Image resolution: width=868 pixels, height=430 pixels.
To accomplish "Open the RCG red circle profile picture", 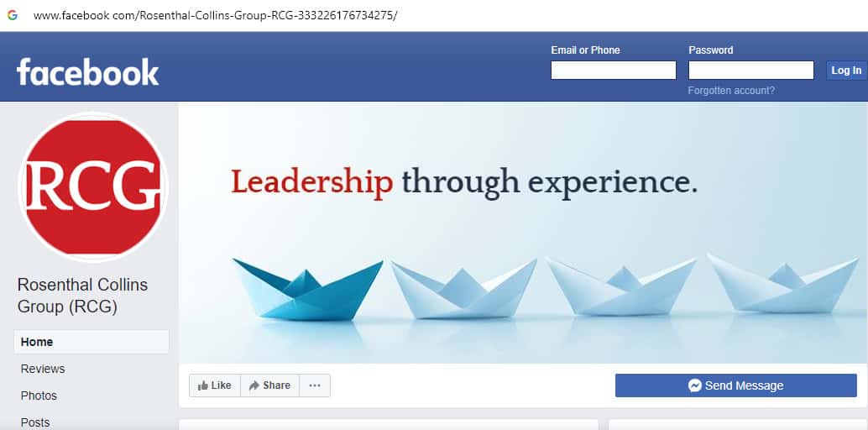I will [93, 186].
